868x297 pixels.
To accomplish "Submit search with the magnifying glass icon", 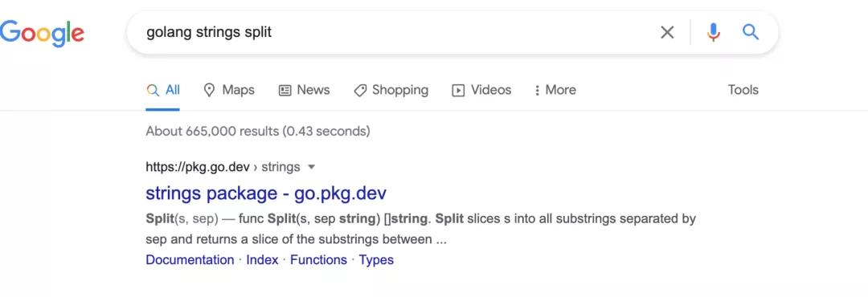I will click(750, 32).
